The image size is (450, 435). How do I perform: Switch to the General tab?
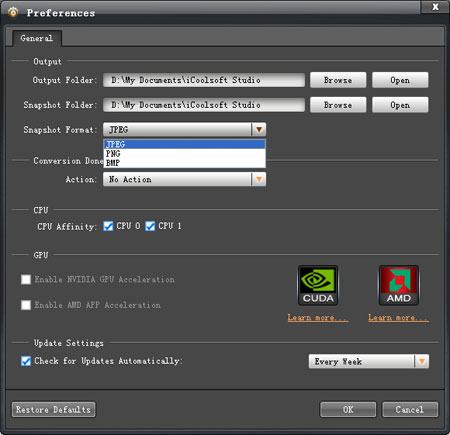(37, 38)
